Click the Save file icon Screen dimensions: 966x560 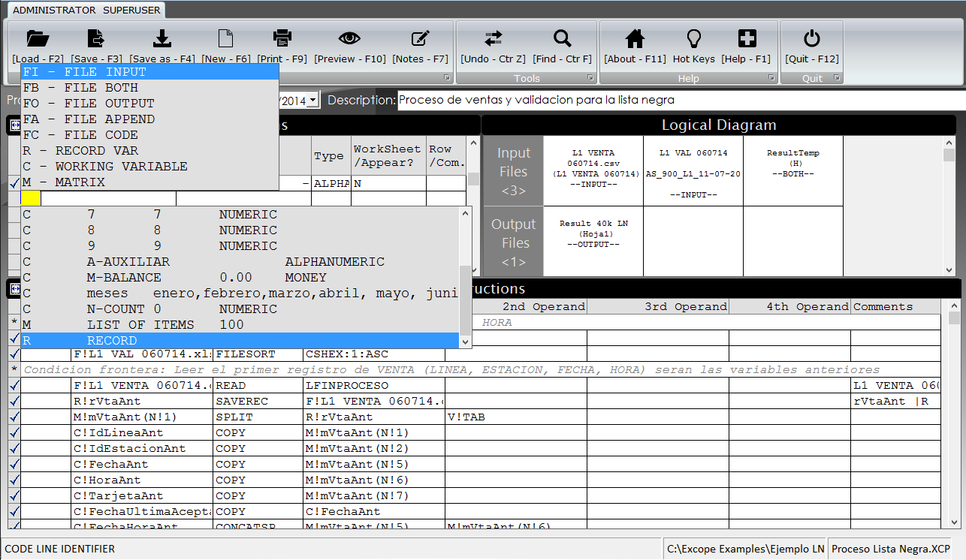point(96,38)
